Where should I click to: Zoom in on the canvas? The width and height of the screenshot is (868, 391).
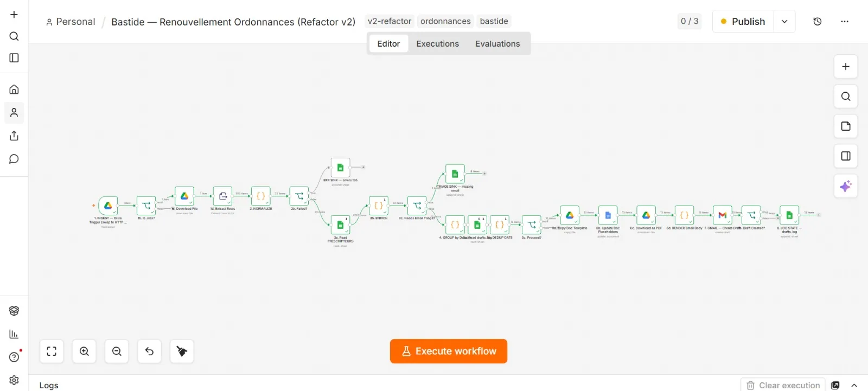[x=84, y=351]
